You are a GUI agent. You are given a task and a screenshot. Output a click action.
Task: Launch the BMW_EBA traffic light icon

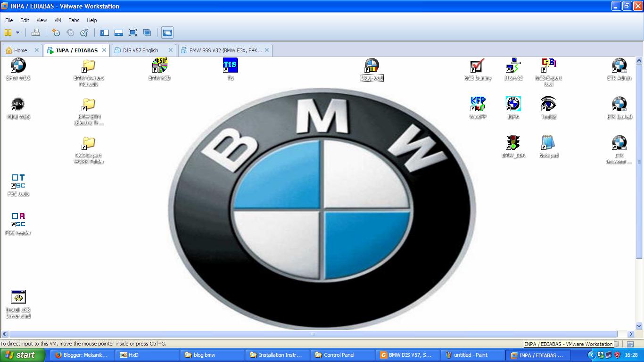pyautogui.click(x=513, y=147)
